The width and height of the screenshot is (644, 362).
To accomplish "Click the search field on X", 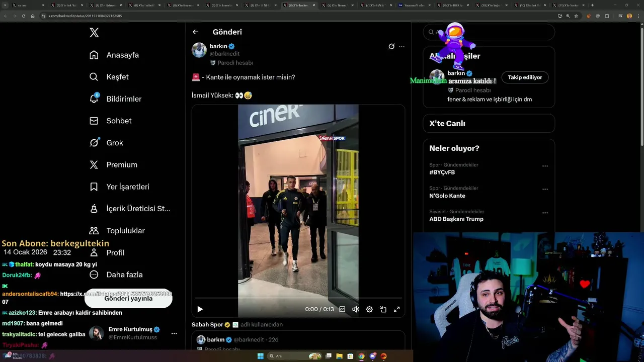I will coord(489,32).
